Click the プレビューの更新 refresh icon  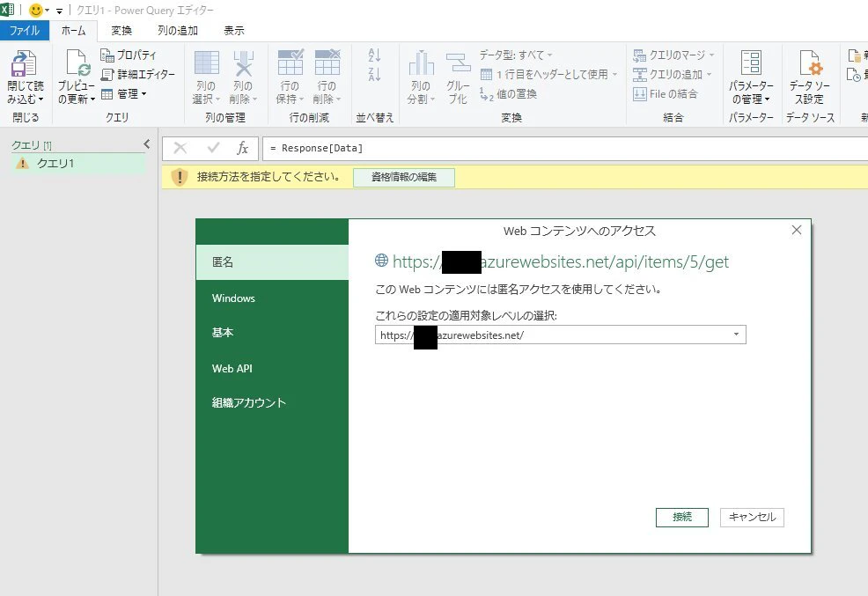point(77,63)
